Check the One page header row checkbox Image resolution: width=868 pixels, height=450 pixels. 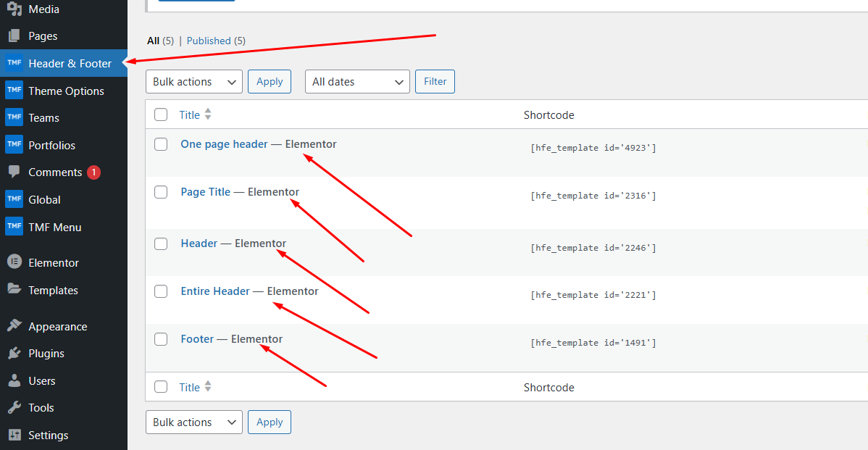[161, 144]
